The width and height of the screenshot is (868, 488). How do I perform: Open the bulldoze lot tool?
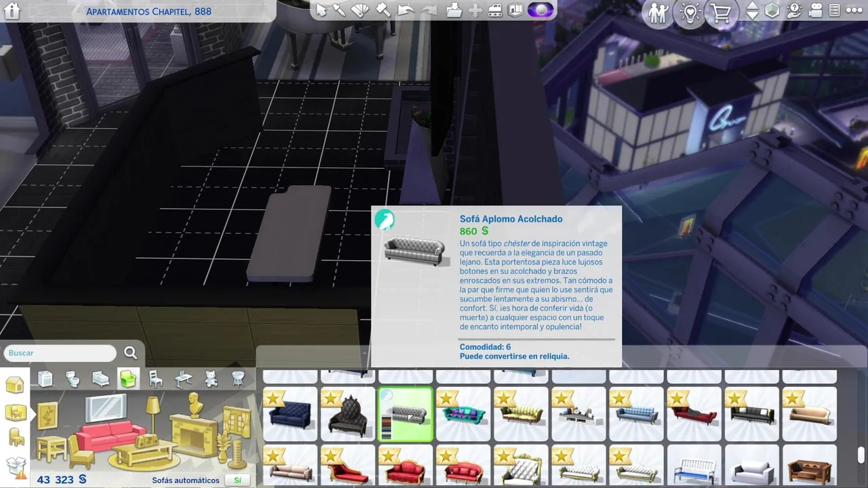point(495,10)
